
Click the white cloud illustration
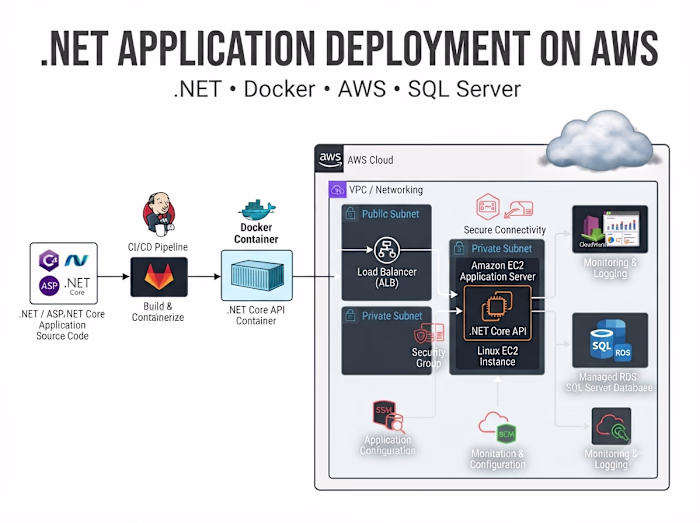click(600, 141)
